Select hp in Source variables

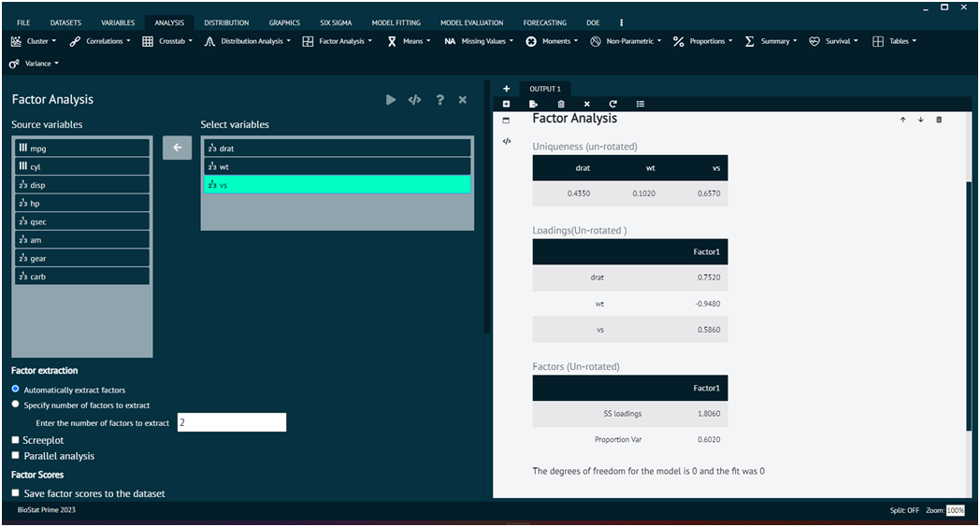click(x=82, y=203)
